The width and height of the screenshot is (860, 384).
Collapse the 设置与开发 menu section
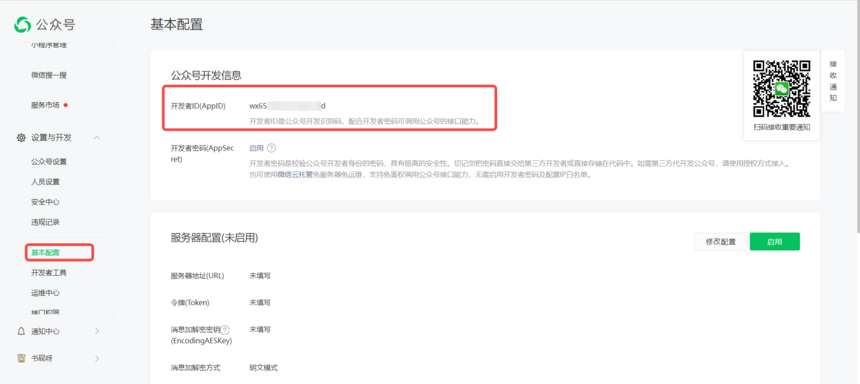point(97,138)
